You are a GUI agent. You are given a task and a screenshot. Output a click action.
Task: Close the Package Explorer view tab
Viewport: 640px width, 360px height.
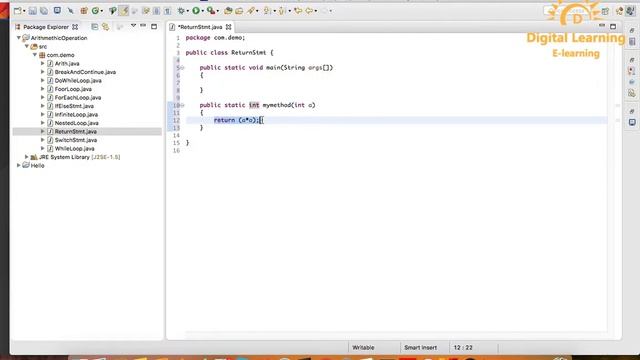pyautogui.click(x=75, y=27)
